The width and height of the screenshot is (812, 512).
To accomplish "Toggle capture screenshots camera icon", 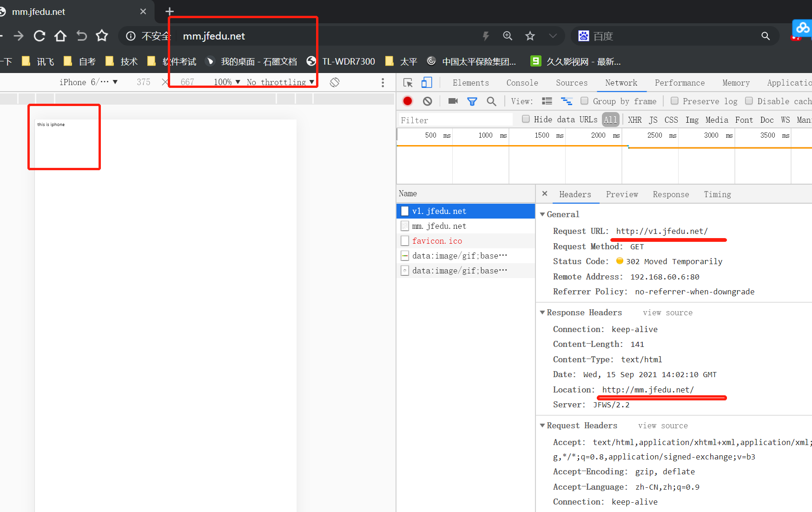I will pyautogui.click(x=453, y=101).
